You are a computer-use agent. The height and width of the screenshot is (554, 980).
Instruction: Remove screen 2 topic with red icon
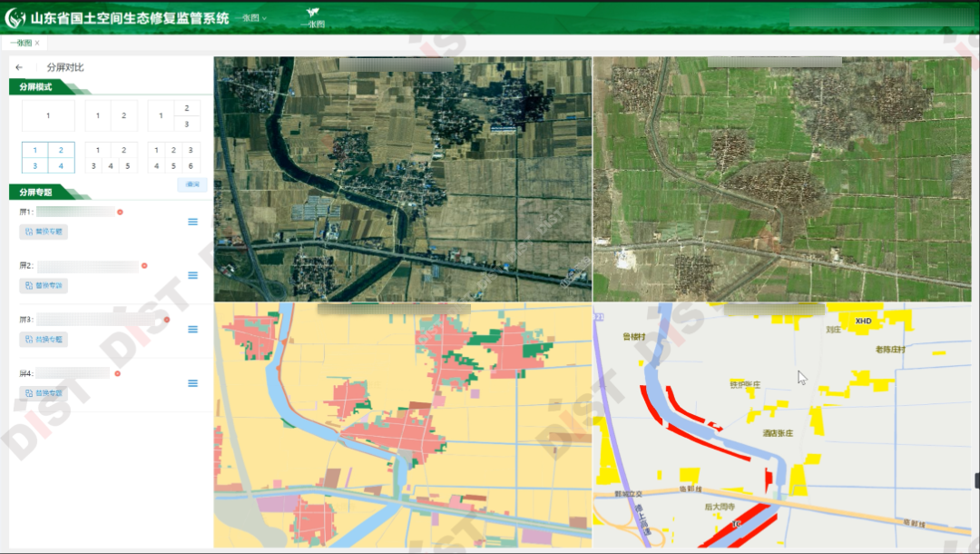pos(144,266)
